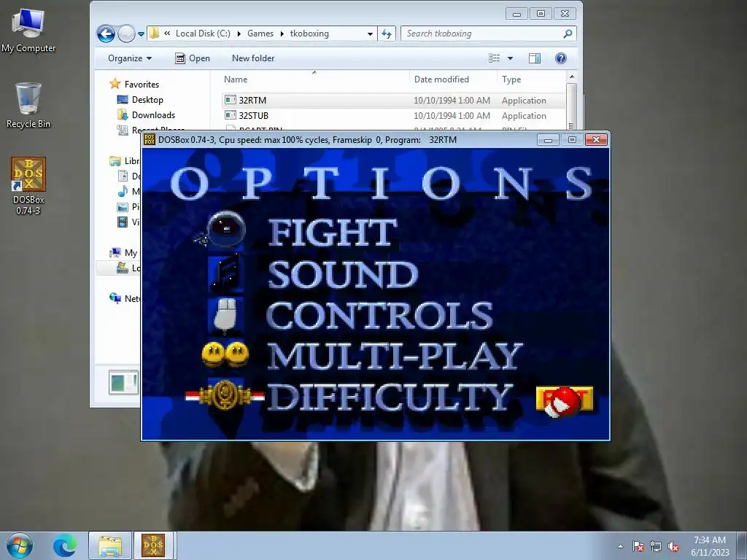The image size is (747, 560).
Task: Choose MULTI-PLAY in the options menu
Action: tap(395, 356)
